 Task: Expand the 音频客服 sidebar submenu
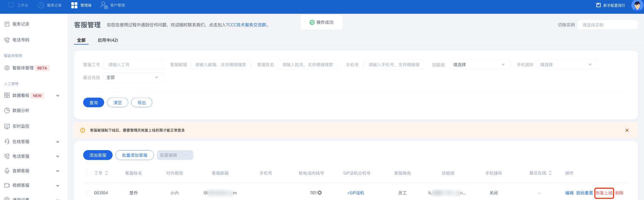point(58,171)
